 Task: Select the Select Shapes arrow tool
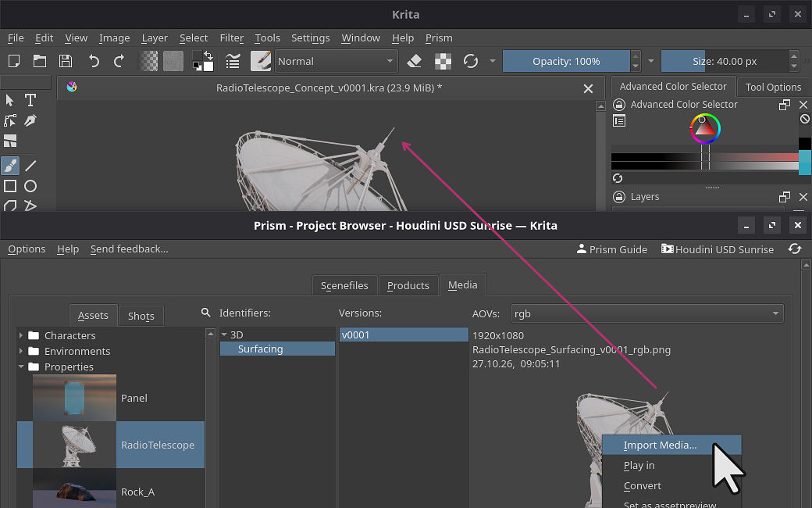click(x=10, y=100)
